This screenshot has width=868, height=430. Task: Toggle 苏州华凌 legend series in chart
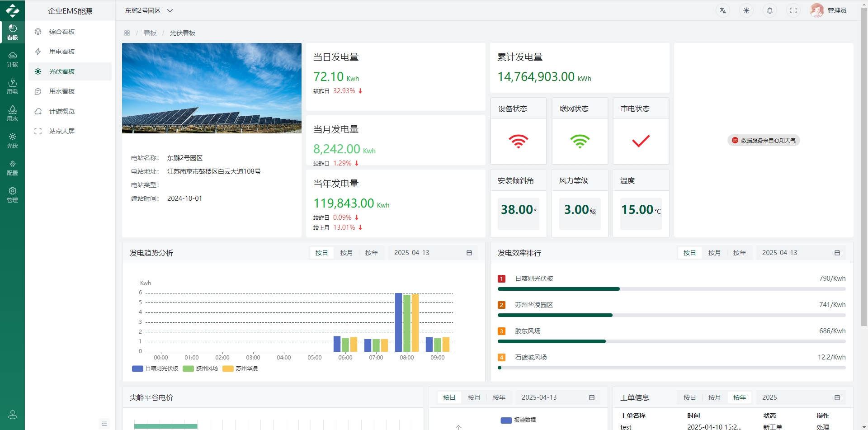pyautogui.click(x=241, y=369)
